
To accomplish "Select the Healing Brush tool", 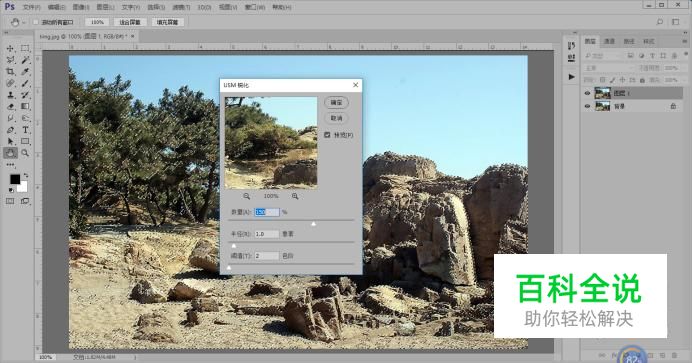I will pyautogui.click(x=10, y=83).
